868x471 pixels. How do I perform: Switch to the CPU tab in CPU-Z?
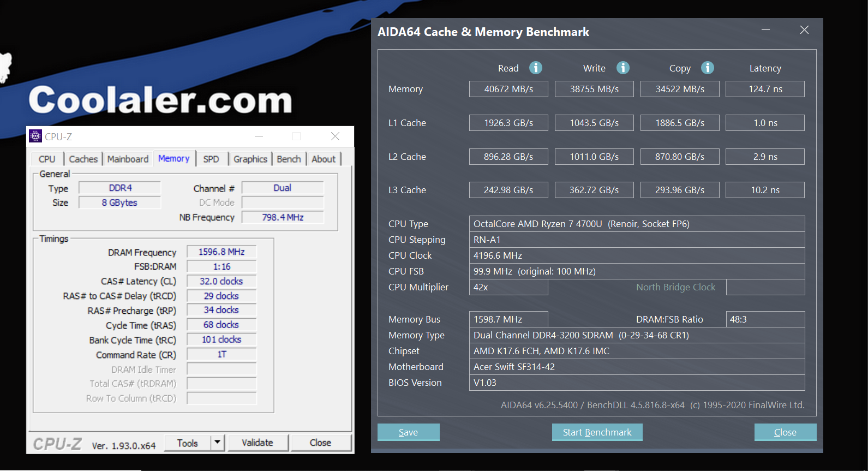[x=47, y=159]
